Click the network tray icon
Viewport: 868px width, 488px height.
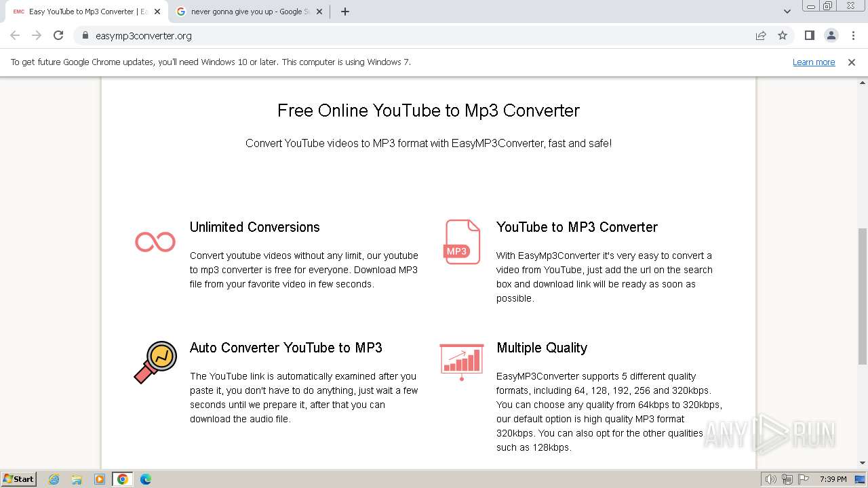coord(787,479)
